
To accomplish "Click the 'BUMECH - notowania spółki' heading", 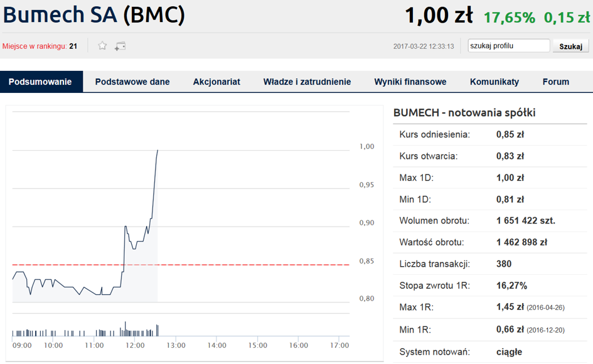I will [x=464, y=113].
